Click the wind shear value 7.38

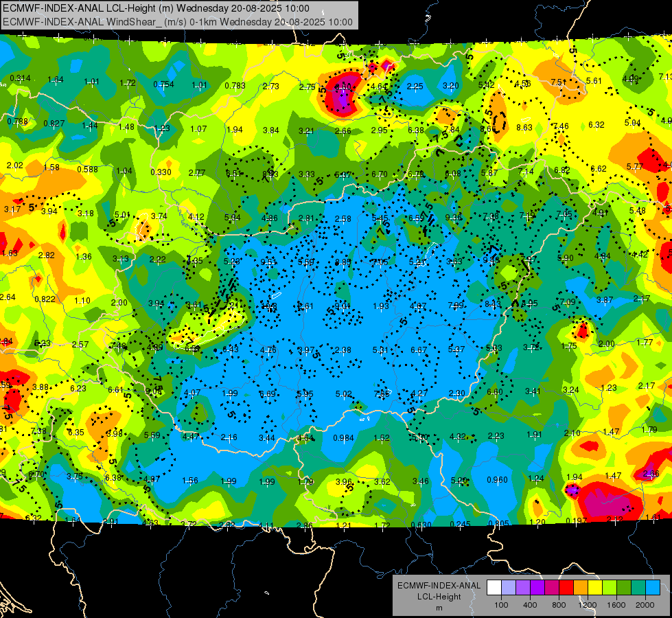click(38, 431)
